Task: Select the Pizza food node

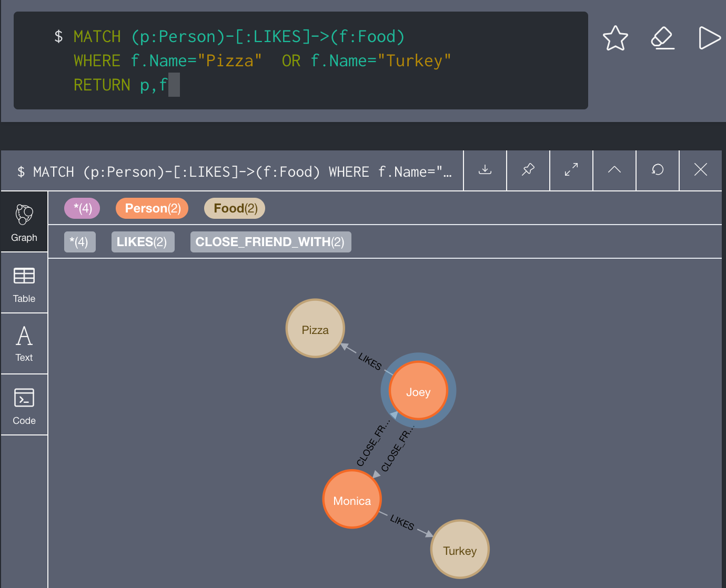Action: [x=315, y=329]
